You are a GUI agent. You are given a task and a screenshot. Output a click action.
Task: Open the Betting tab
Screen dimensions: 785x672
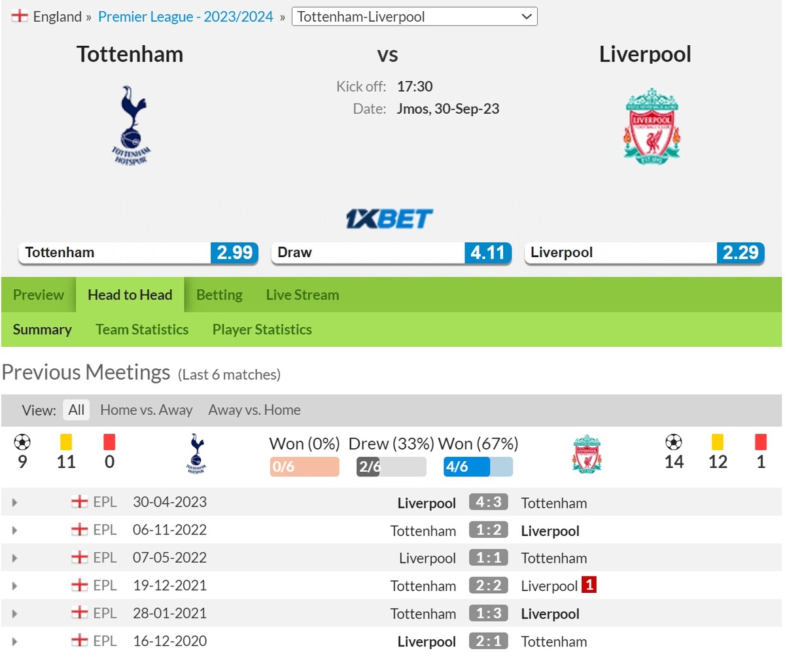coord(219,295)
